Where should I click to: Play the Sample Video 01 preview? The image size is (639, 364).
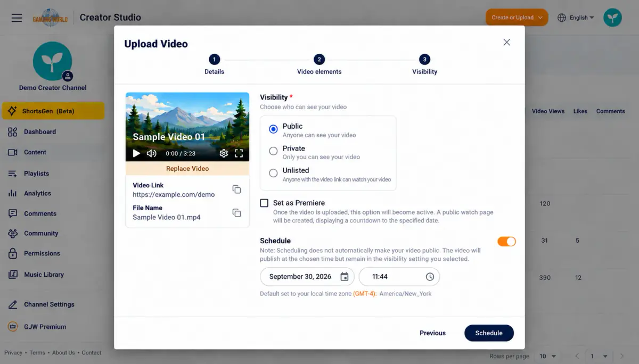pos(136,153)
